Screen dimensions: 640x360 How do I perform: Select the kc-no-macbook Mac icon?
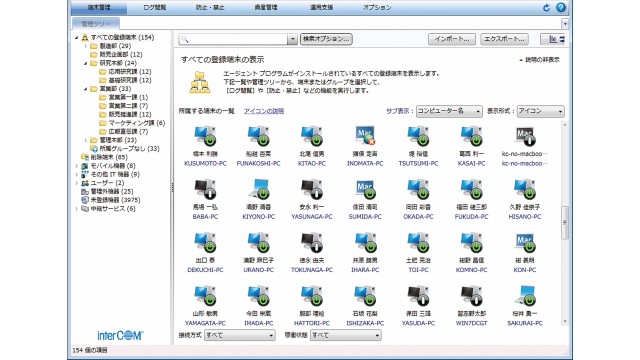click(x=525, y=136)
